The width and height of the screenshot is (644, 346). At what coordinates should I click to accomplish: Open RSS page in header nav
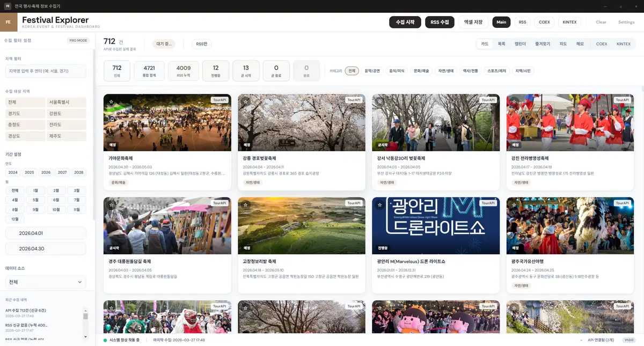click(x=523, y=22)
